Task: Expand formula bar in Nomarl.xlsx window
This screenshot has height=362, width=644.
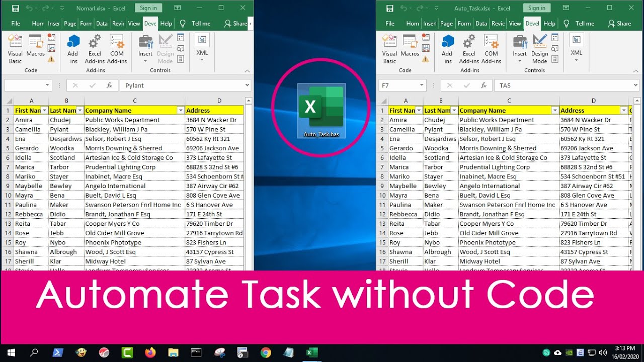Action: (x=247, y=85)
